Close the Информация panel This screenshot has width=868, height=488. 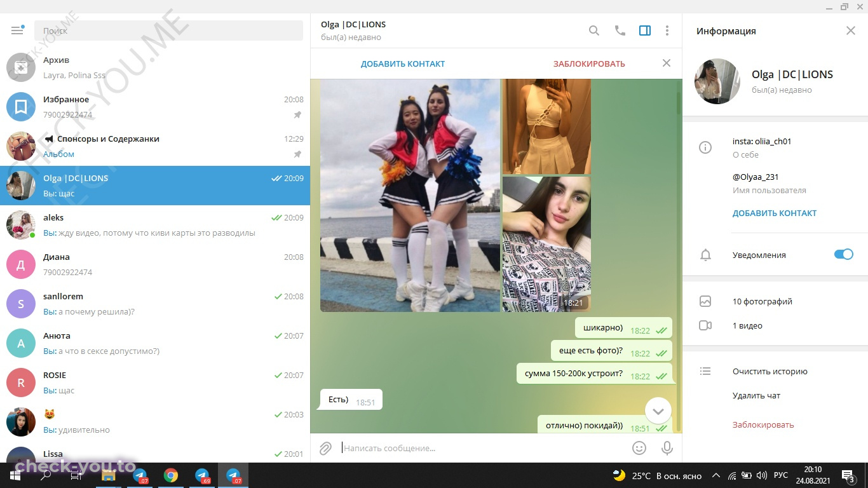click(x=851, y=30)
